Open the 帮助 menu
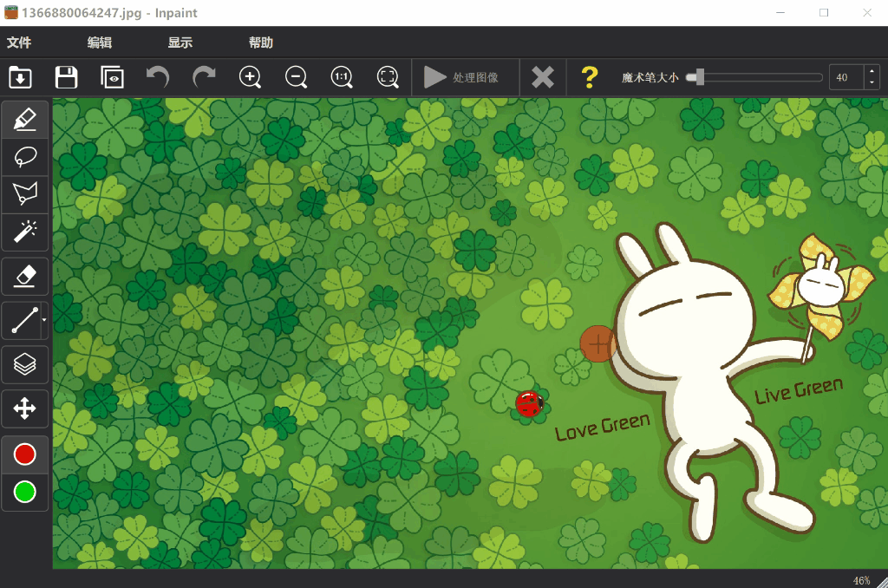This screenshot has height=588, width=888. pyautogui.click(x=261, y=42)
